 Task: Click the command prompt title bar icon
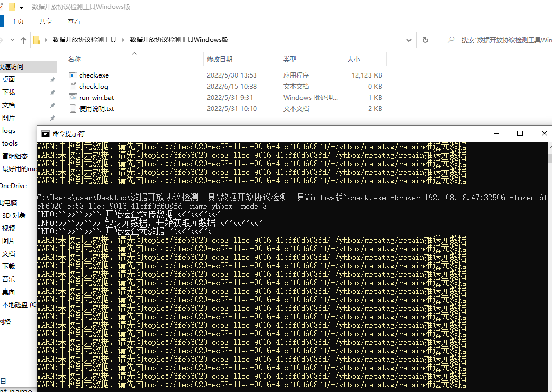pos(45,133)
